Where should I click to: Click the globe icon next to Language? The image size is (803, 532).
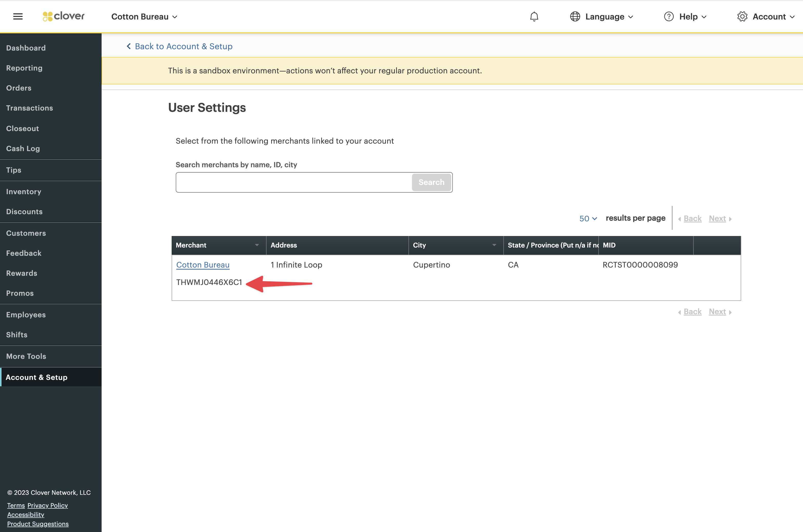(x=575, y=16)
